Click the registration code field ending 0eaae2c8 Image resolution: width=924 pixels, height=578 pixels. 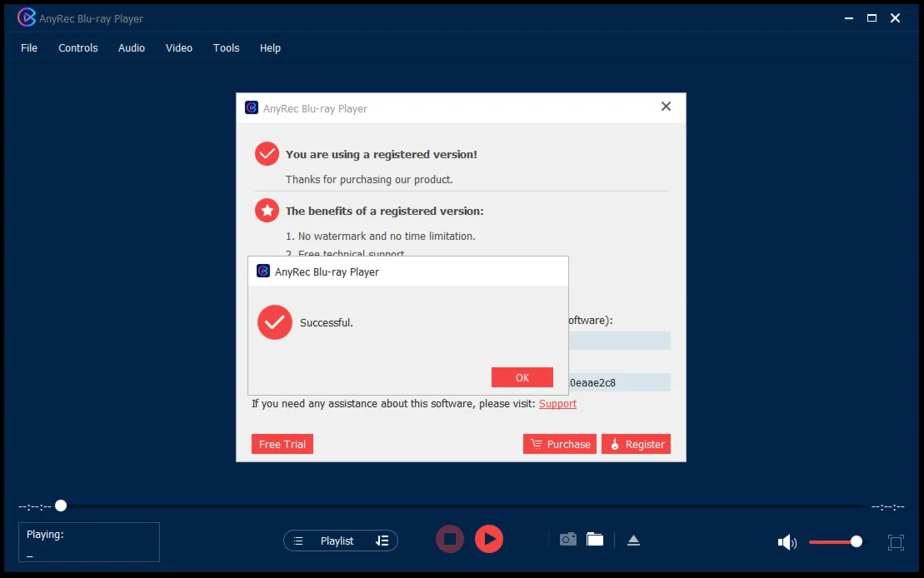[619, 382]
